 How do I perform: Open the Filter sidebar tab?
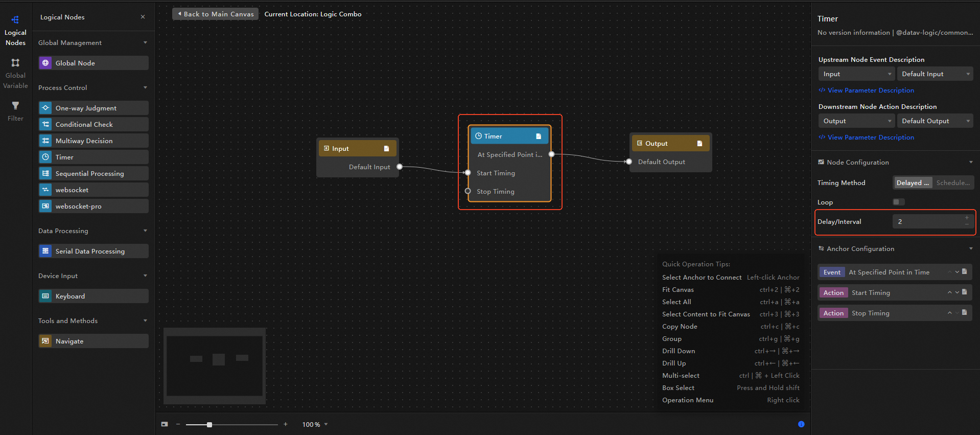click(15, 111)
